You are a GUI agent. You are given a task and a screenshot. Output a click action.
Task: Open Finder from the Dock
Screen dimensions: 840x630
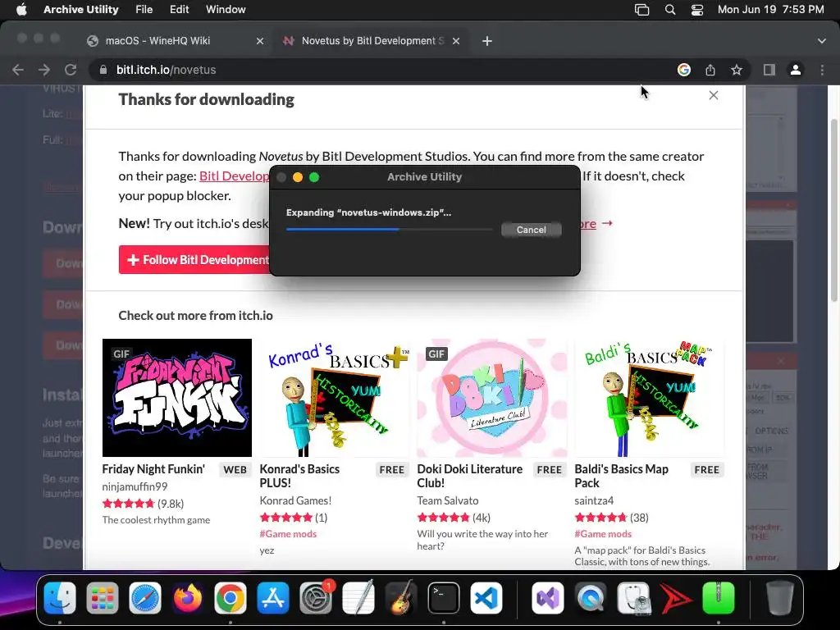60,598
